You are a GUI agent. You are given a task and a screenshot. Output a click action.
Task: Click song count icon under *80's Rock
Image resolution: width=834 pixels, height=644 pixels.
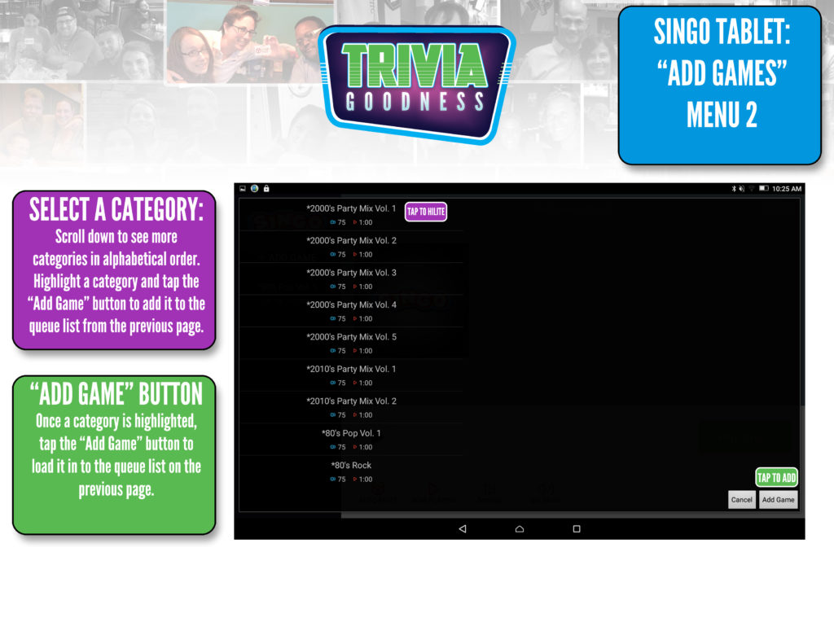tap(333, 480)
